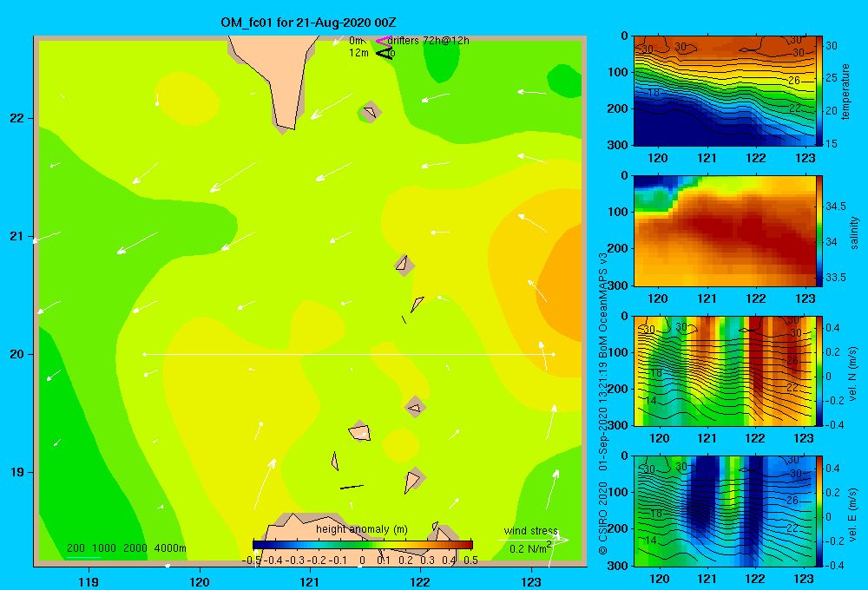Image resolution: width=868 pixels, height=590 pixels.
Task: Click the "200" bathymetry legend label
Action: click(x=76, y=548)
